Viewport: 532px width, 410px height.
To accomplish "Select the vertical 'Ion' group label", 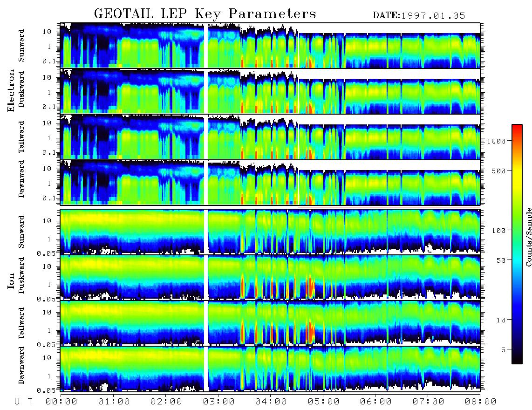I will (x=11, y=280).
